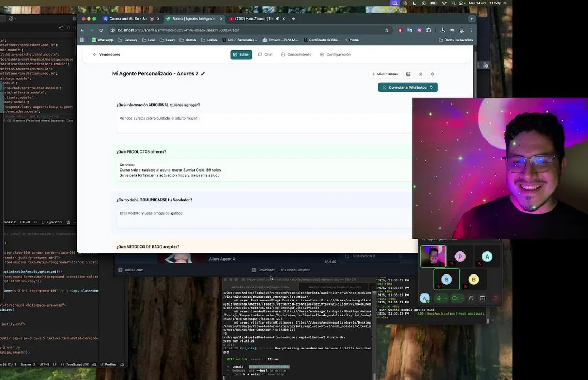Click the PRODUCTOS text field
This screenshot has height=380, width=588.
tap(264, 170)
